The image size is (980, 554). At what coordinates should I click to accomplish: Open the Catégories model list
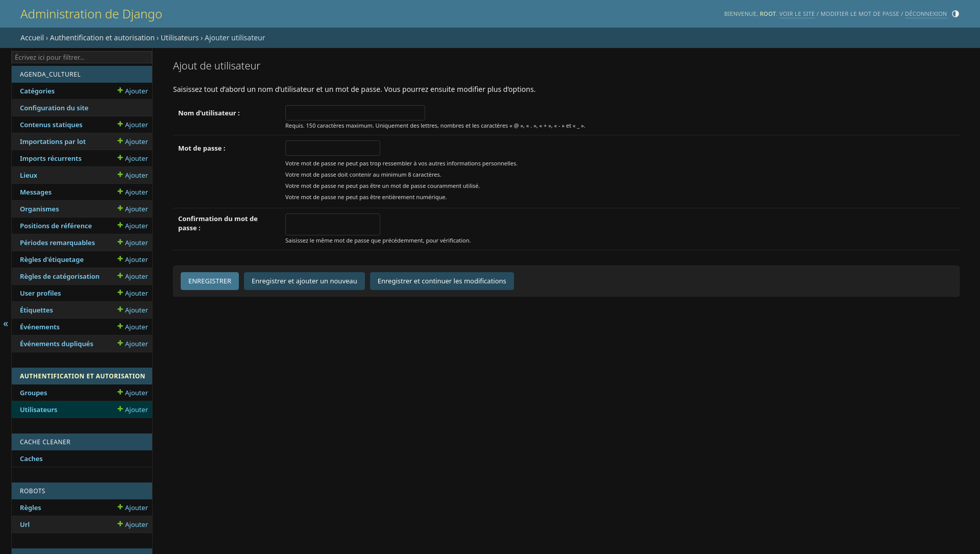click(37, 91)
